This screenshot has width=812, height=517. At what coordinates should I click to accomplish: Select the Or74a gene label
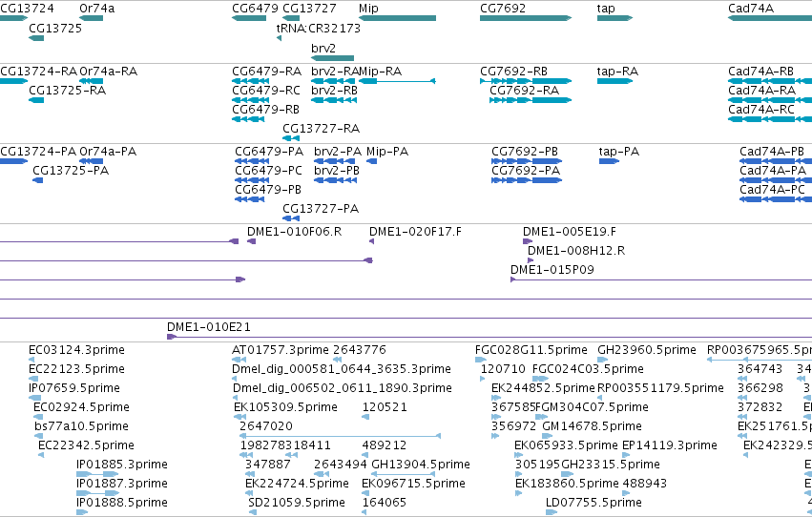(96, 9)
